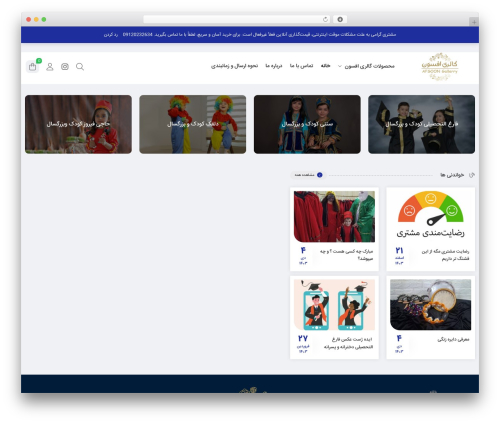The height and width of the screenshot is (423, 500).
Task: Open article titled مبارک چه کسی هست
Action: [347, 255]
